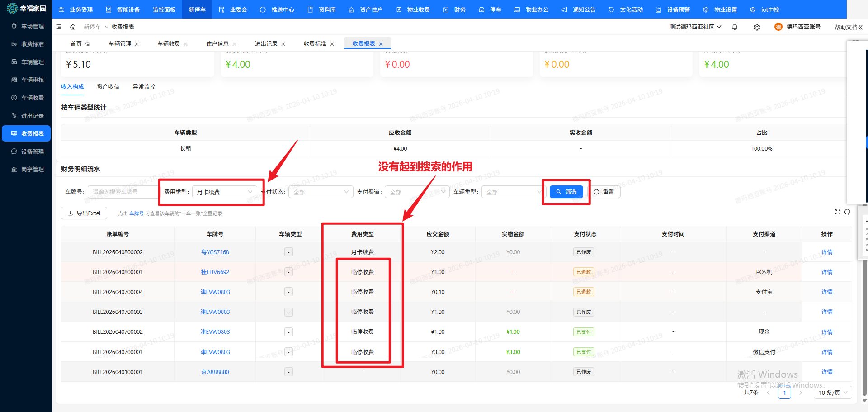Open the 10 条/页 page size selector
Image resolution: width=868 pixels, height=412 pixels.
833,393
